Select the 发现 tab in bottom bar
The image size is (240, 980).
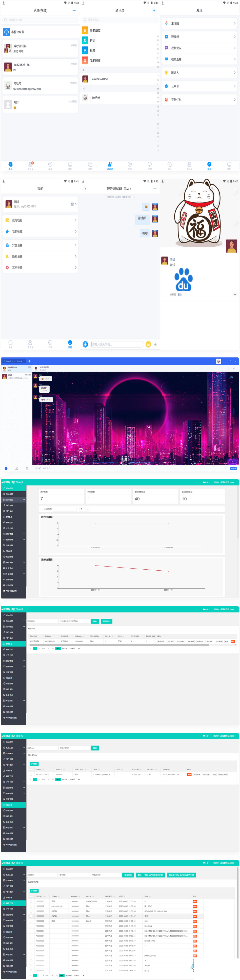pyautogui.click(x=209, y=166)
